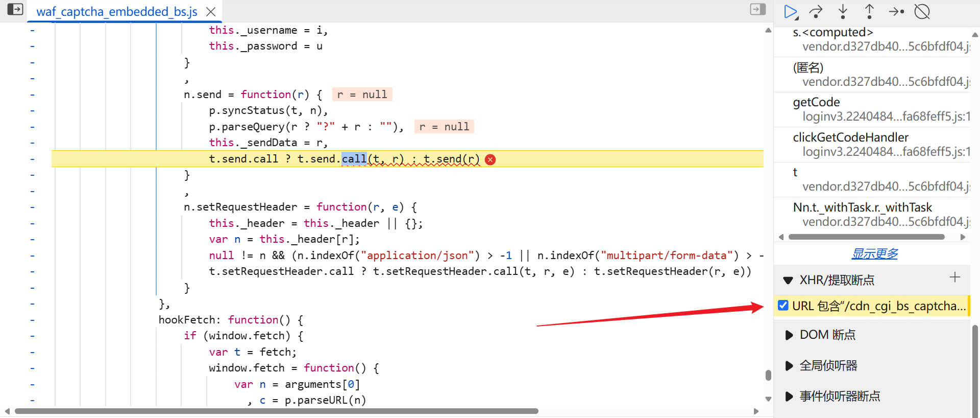Step out of current function

pyautogui.click(x=869, y=11)
